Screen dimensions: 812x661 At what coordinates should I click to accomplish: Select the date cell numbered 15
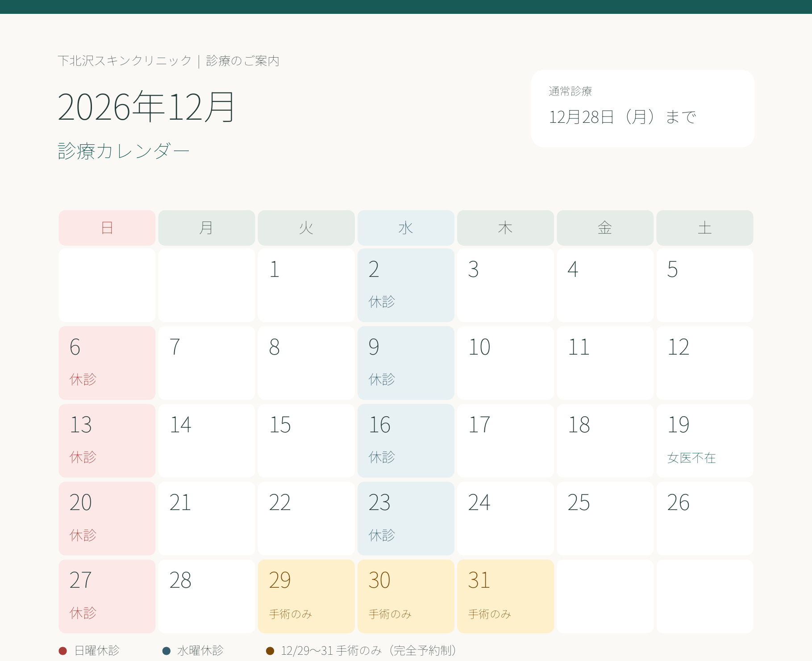306,441
